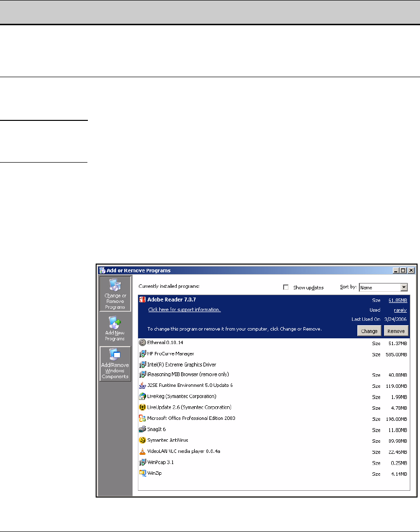Viewport: 420px width, 532px height.
Task: Click the WinPcap 3.1 icon
Action: click(x=142, y=462)
